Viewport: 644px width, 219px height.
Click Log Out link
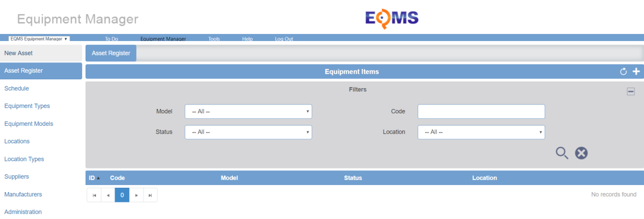[x=284, y=39]
